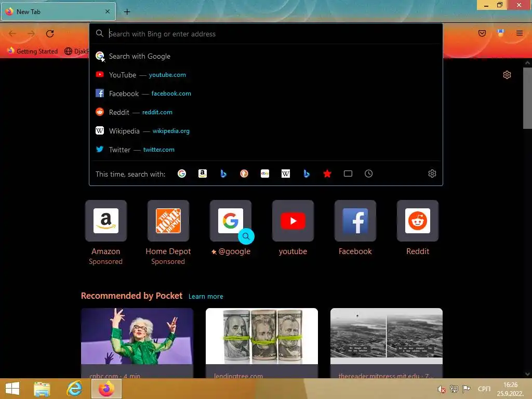This screenshot has width=532, height=399.
Task: Search History via clock icon
Action: 368,174
